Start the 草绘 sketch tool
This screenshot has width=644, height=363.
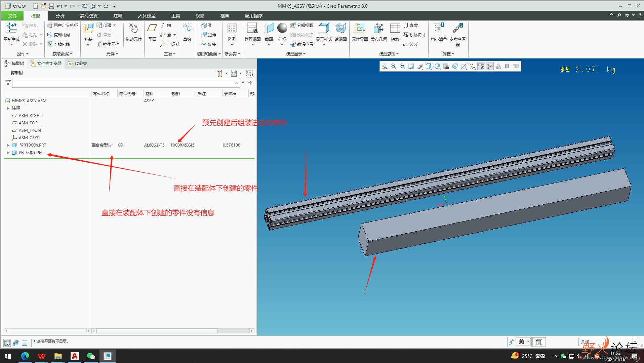coord(187,32)
